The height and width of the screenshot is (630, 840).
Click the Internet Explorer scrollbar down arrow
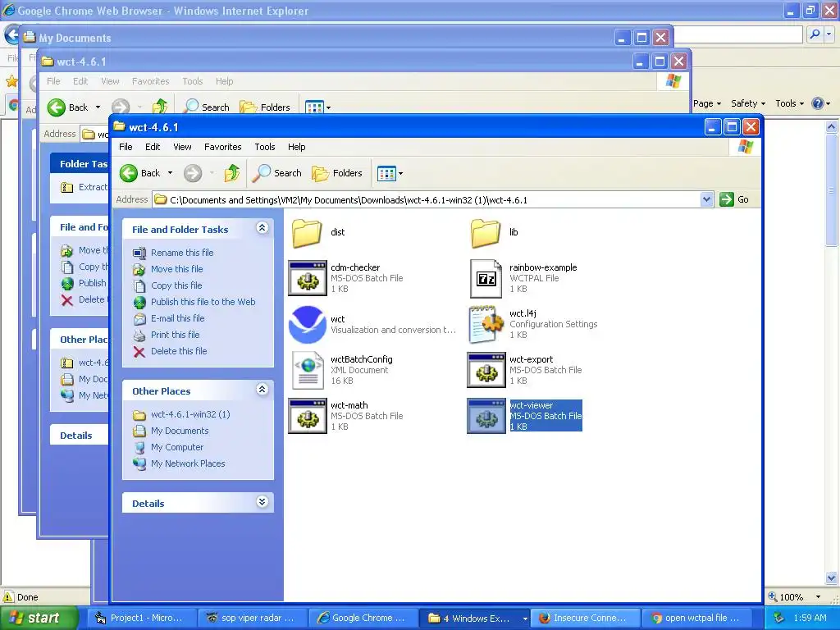click(x=832, y=578)
